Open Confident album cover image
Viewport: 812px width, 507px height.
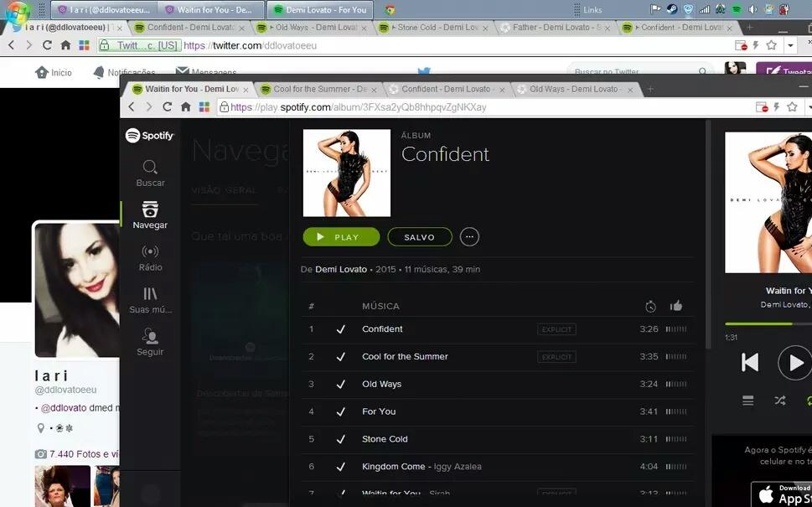(x=346, y=173)
